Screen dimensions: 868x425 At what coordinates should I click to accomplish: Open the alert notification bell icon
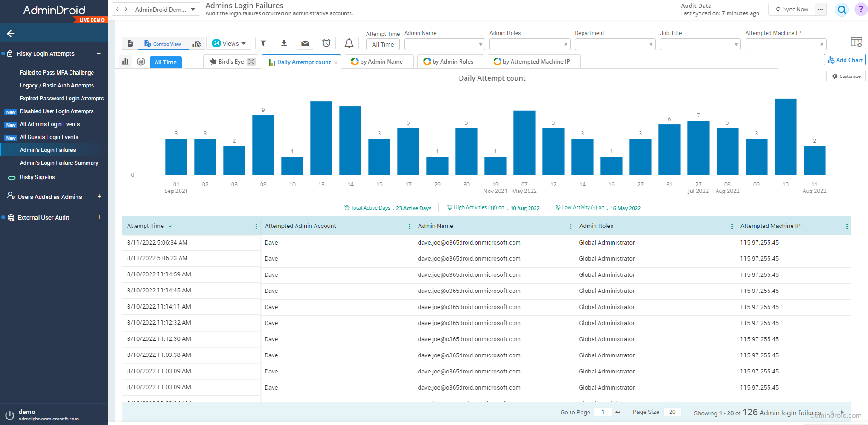[349, 43]
